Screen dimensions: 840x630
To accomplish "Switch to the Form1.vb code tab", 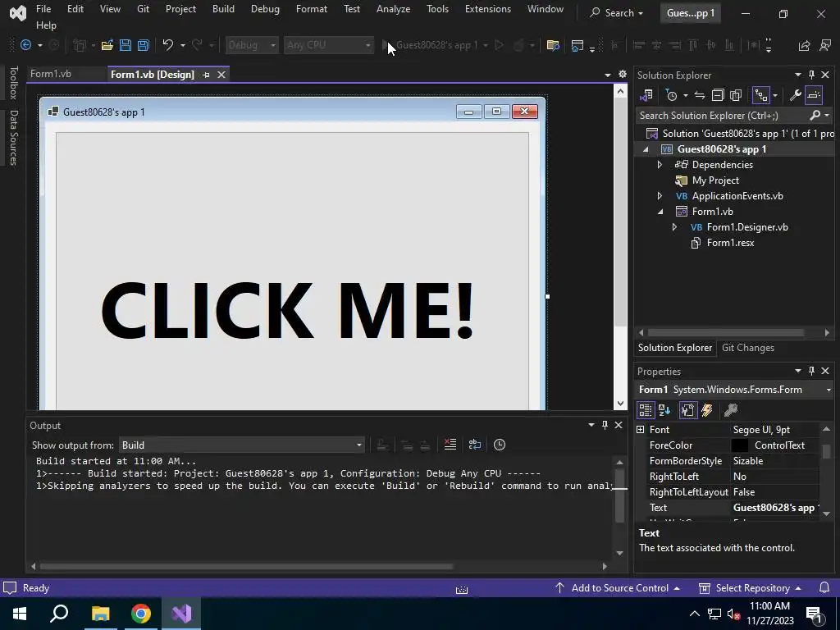I will pos(51,74).
